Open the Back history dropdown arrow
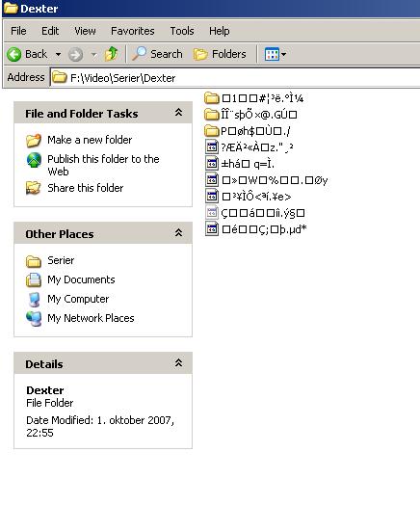Image resolution: width=420 pixels, height=505 pixels. coord(58,54)
